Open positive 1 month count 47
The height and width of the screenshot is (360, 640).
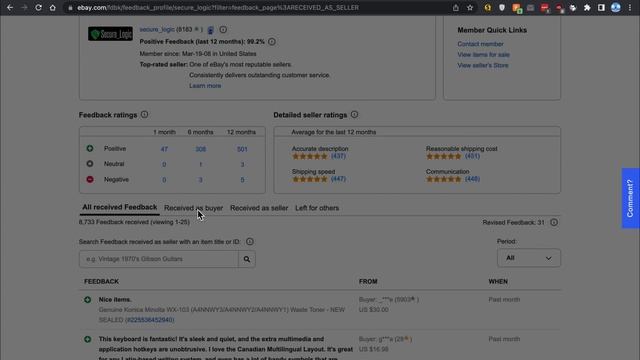pos(164,149)
